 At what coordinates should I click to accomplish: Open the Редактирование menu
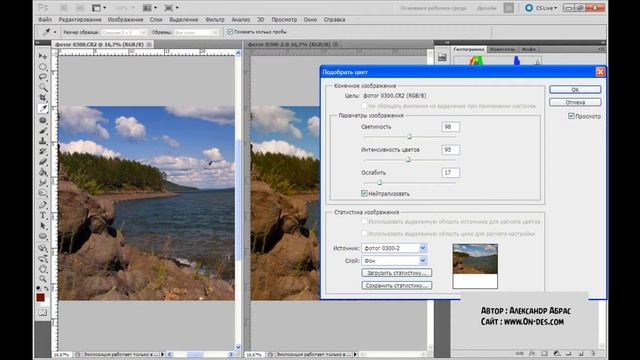coord(80,20)
